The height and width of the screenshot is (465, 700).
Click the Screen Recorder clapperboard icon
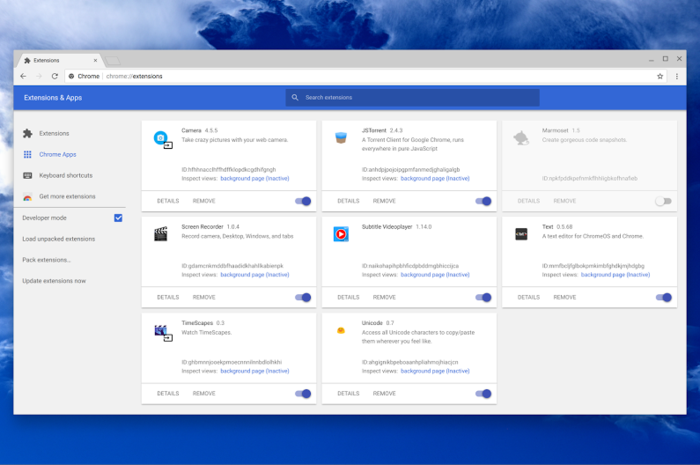tap(160, 234)
